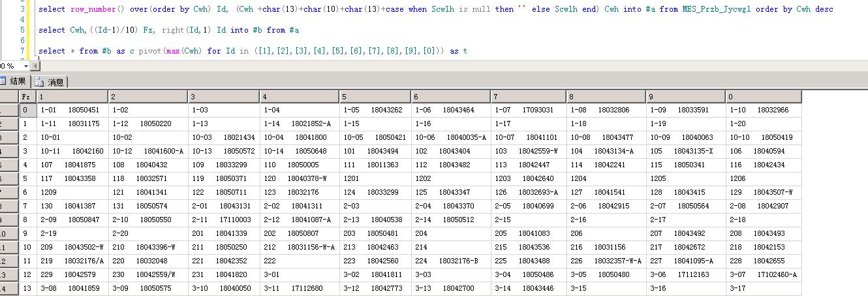Select the cell containing 3-07 17102460-A
The image size is (868, 296).
point(763,274)
